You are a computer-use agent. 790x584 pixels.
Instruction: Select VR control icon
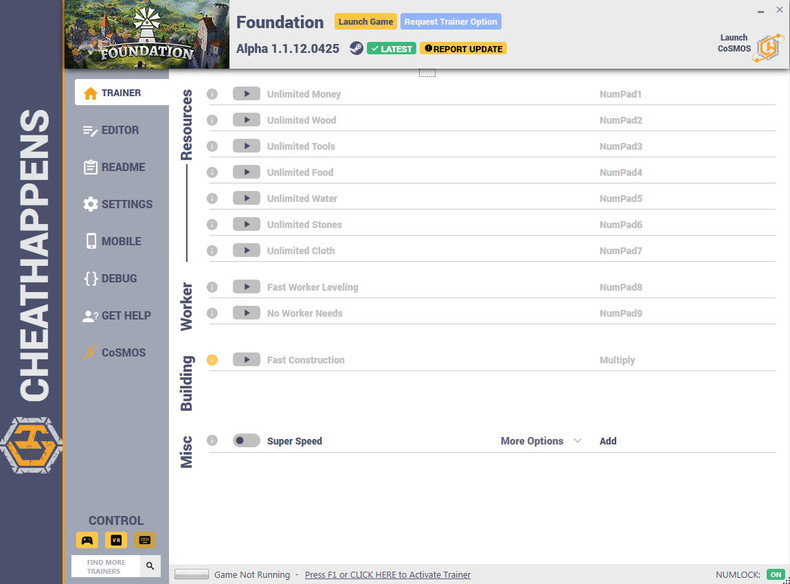pos(116,540)
